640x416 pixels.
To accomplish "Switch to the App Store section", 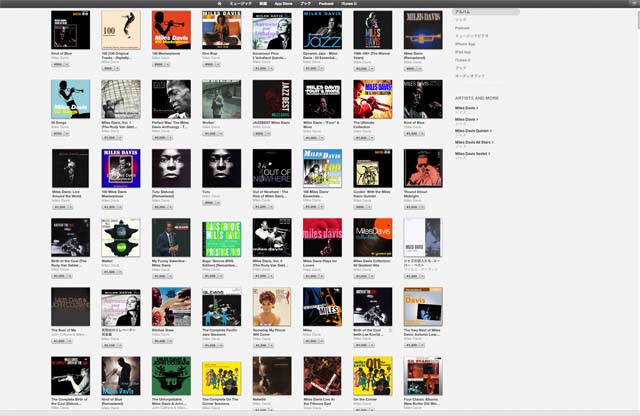I will click(283, 3).
